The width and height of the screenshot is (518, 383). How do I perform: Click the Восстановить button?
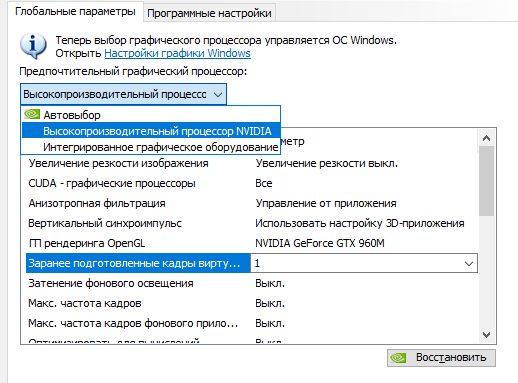[441, 358]
